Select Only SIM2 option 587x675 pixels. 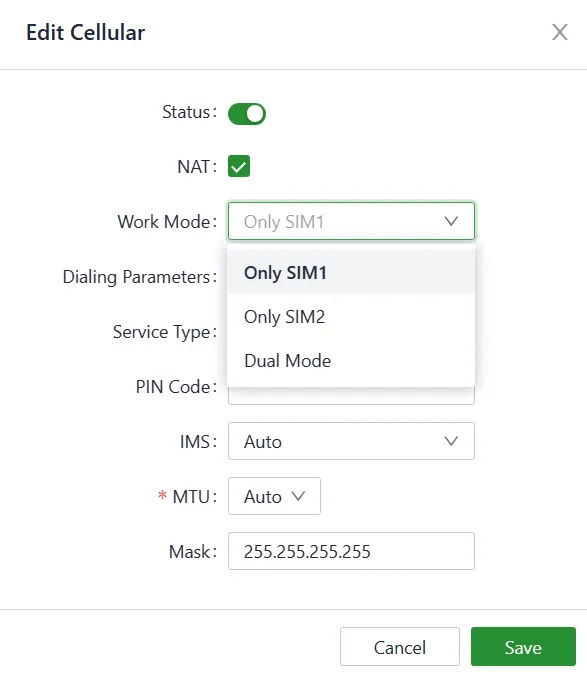(x=351, y=317)
